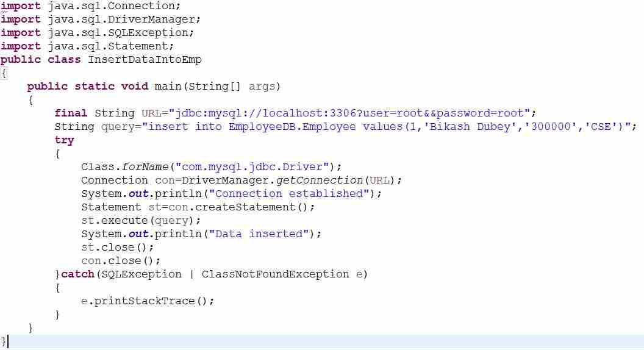This screenshot has width=644, height=350.
Task: Click the 'st.execute(query);' line
Action: [141, 221]
